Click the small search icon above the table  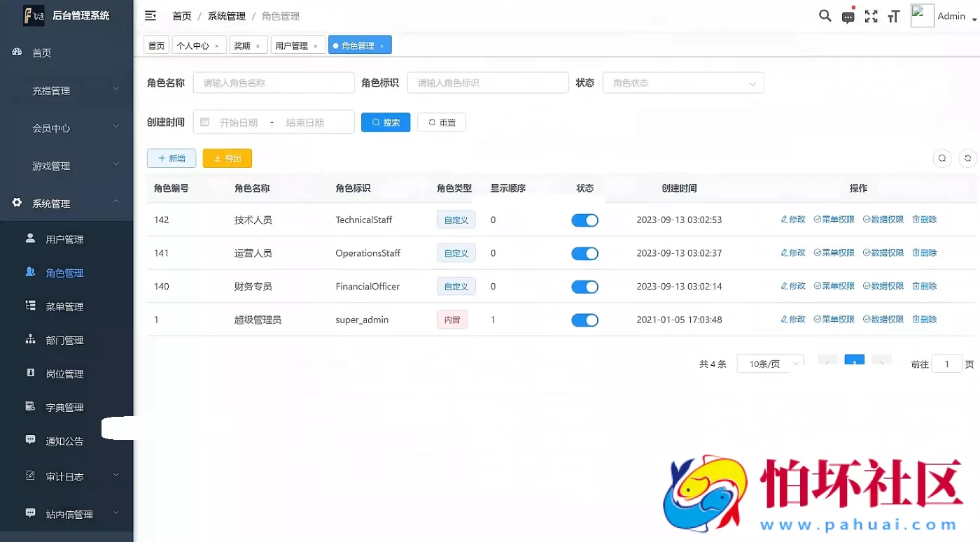coord(941,158)
